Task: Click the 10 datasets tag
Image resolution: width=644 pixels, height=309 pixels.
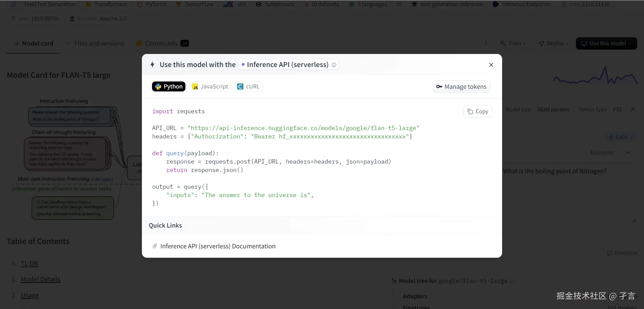Action: (x=321, y=4)
